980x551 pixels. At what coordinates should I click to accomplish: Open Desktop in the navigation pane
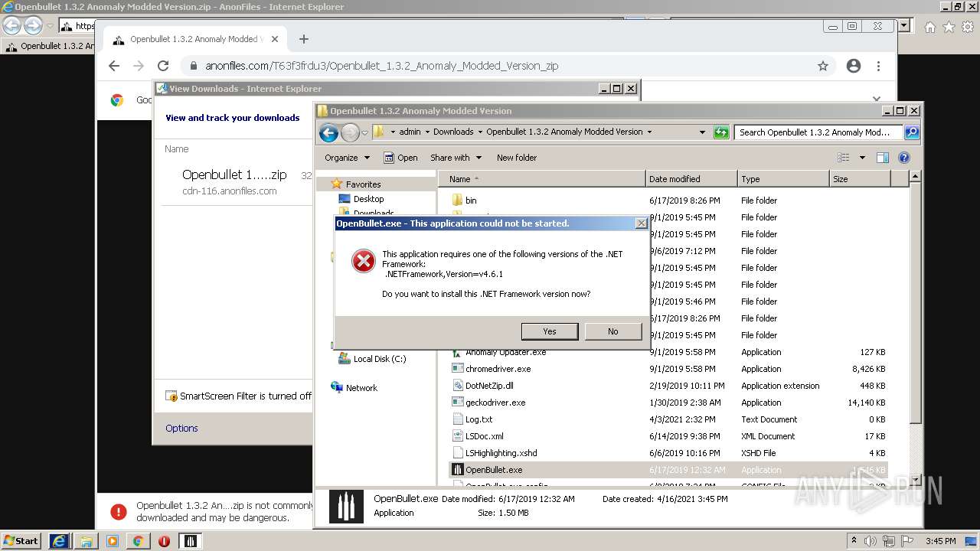point(368,199)
